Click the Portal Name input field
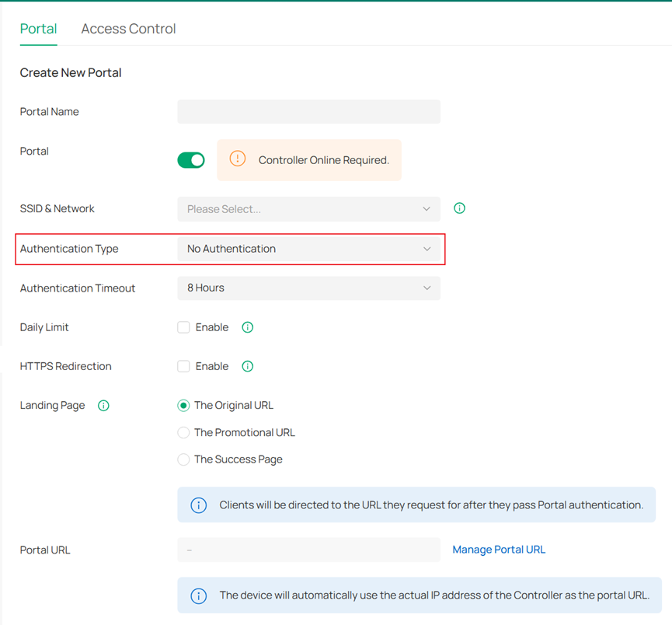The width and height of the screenshot is (672, 625). tap(308, 112)
